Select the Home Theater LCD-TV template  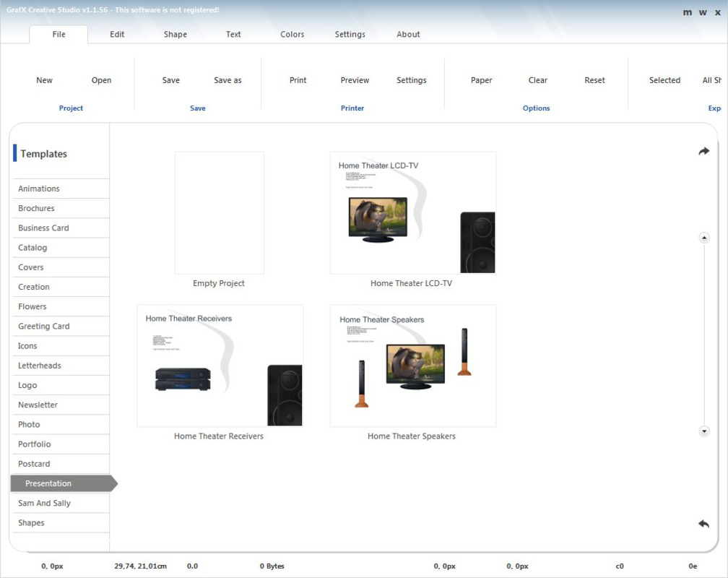click(413, 213)
